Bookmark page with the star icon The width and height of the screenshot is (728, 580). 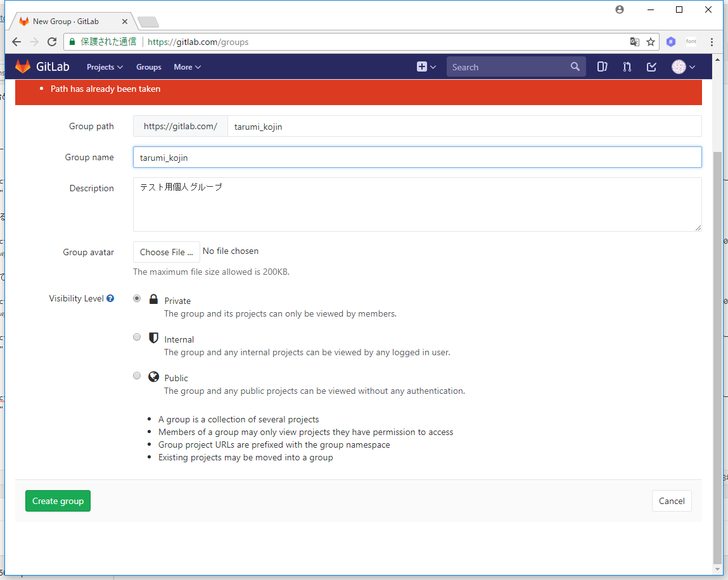tap(651, 42)
